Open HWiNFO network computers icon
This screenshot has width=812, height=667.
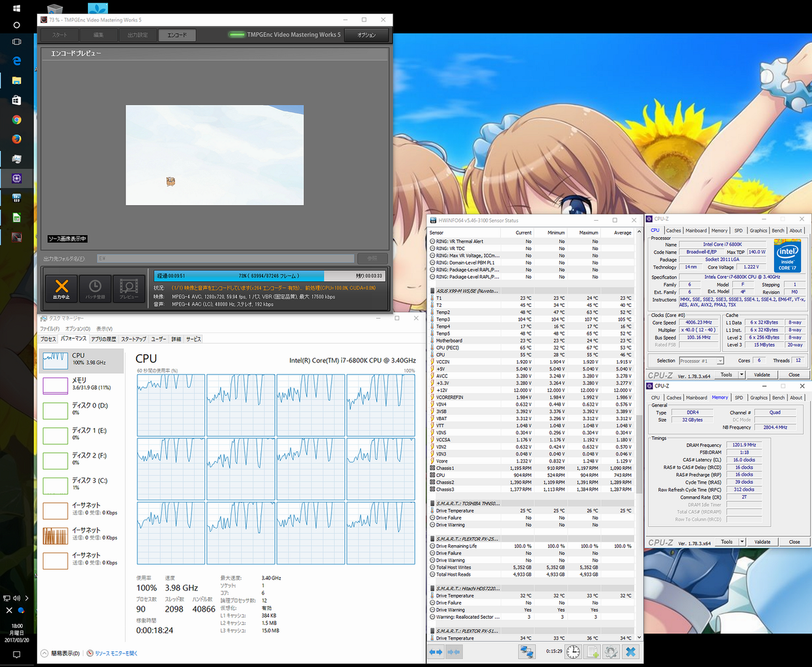point(527,651)
